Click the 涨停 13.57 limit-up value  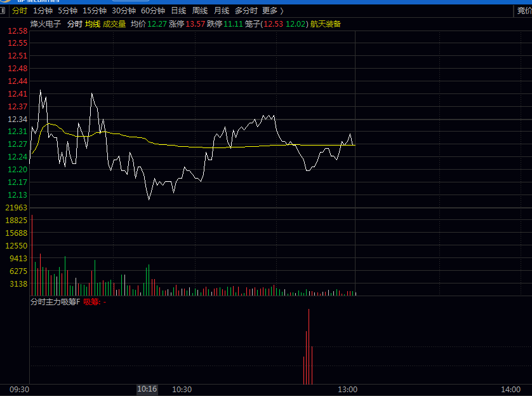196,24
